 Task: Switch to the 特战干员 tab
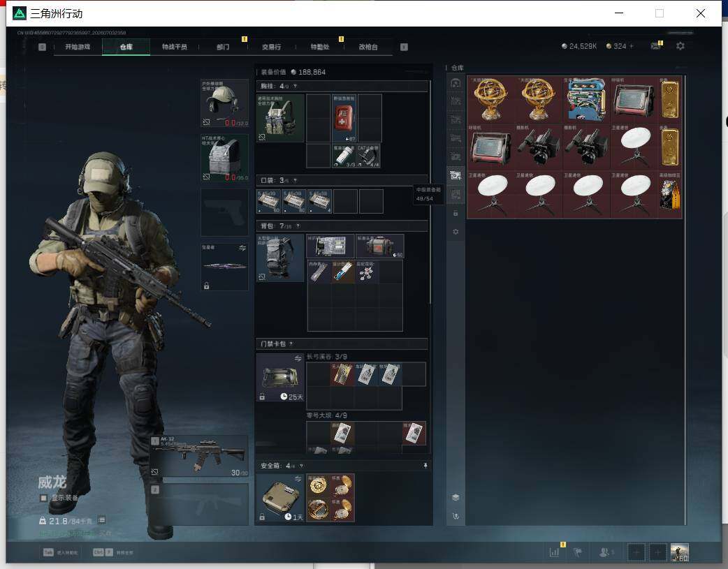tap(175, 47)
